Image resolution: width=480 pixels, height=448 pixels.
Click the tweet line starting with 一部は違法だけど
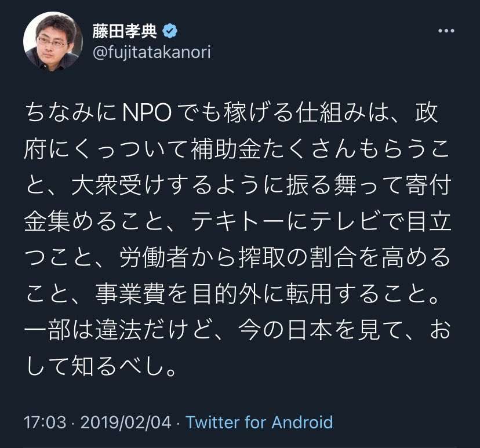[237, 330]
